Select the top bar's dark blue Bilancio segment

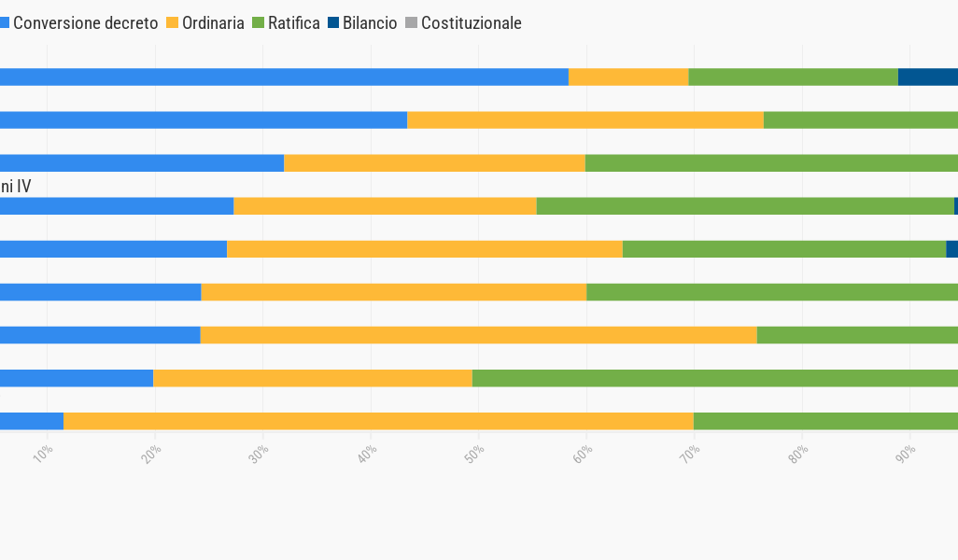tap(927, 77)
